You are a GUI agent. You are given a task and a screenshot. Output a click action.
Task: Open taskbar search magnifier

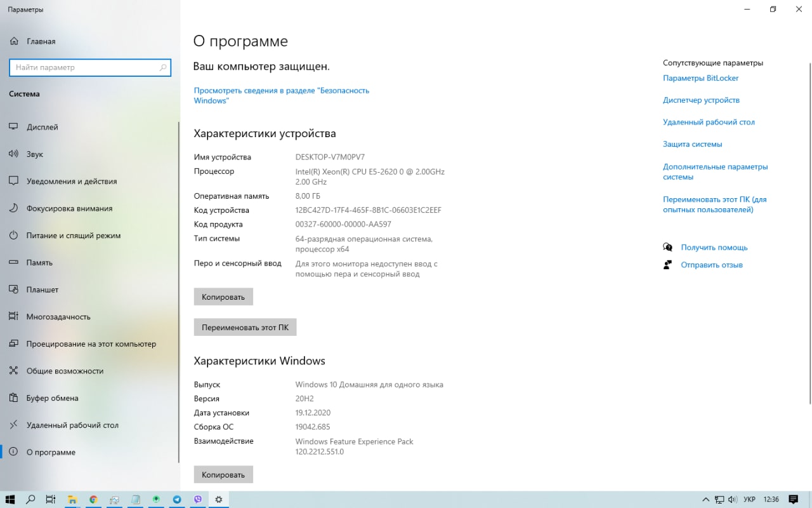tap(30, 499)
